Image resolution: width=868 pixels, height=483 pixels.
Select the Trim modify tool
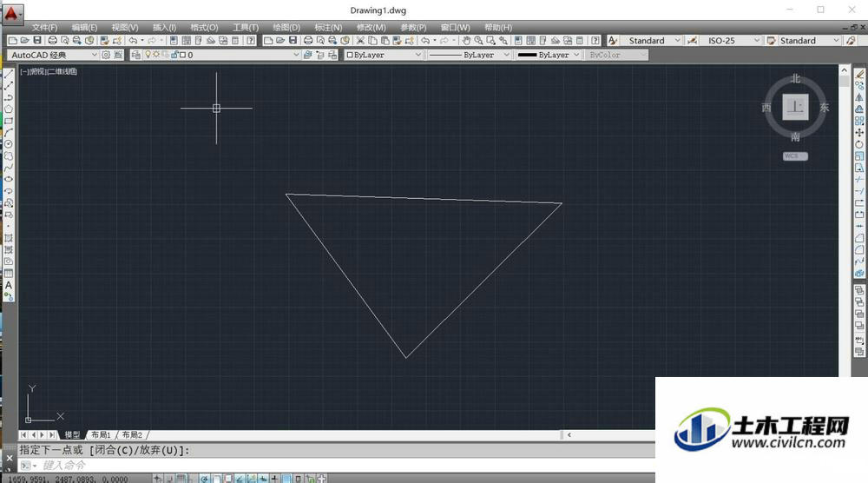[859, 179]
